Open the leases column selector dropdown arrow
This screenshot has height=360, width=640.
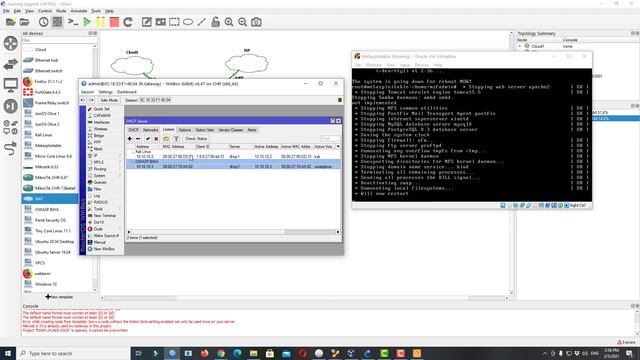[x=338, y=146]
